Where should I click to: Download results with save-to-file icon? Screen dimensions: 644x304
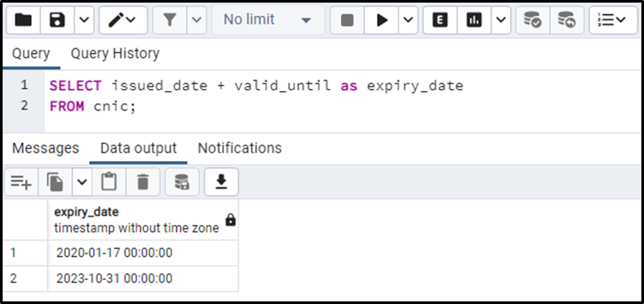tap(221, 181)
